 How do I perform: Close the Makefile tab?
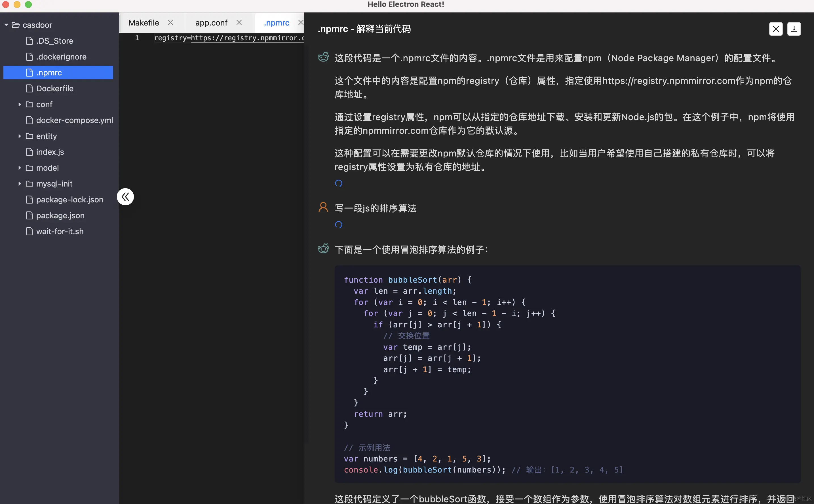tap(170, 22)
